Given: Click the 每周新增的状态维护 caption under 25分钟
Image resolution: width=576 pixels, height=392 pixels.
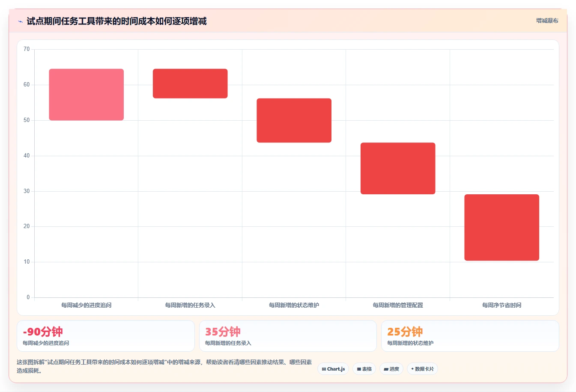Looking at the screenshot, I should (x=410, y=343).
